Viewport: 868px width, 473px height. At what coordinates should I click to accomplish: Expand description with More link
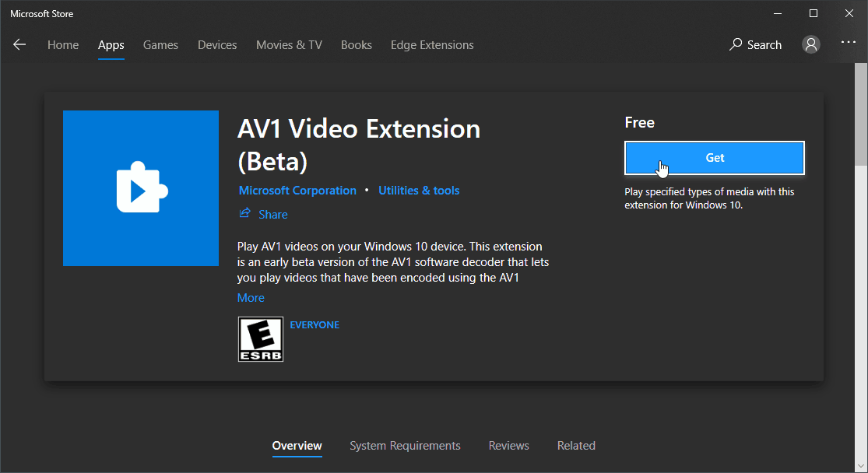click(251, 298)
